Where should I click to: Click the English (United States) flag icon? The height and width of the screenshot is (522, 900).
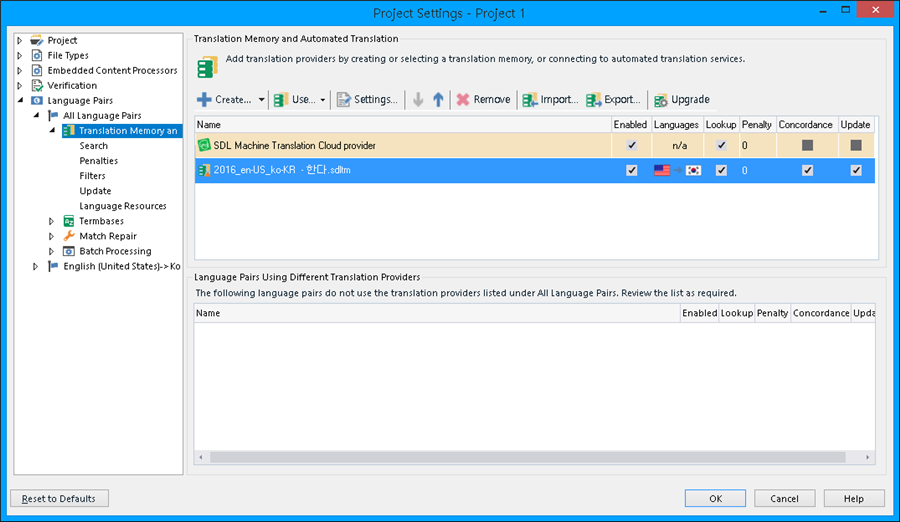coord(53,266)
